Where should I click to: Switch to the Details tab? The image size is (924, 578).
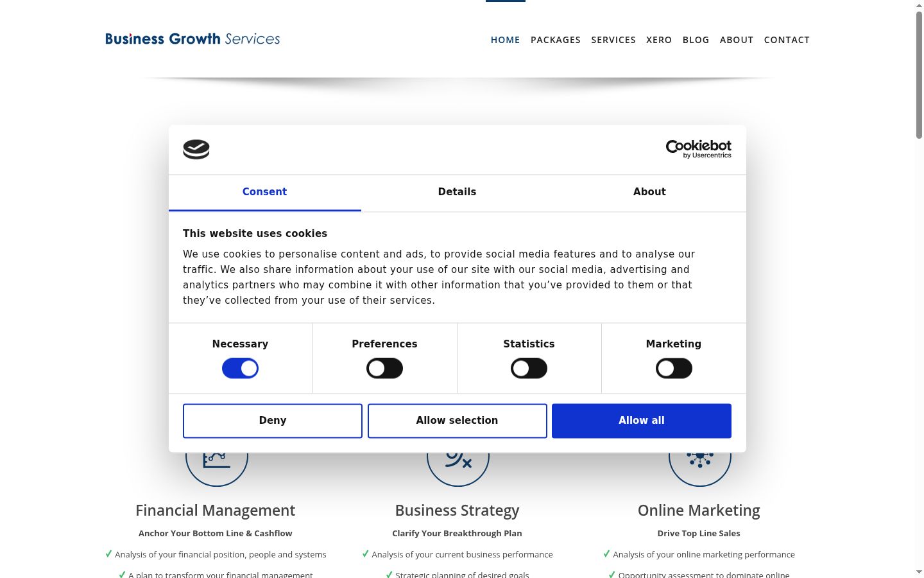[457, 192]
